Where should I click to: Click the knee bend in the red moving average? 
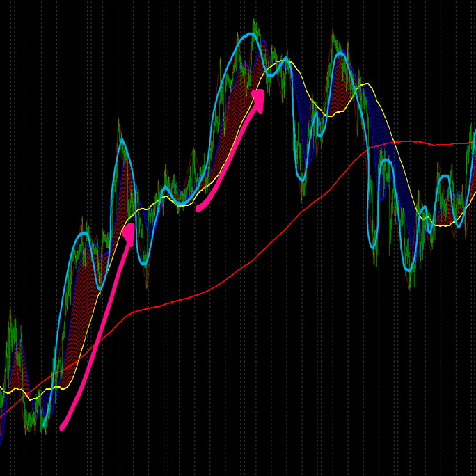[129, 314]
